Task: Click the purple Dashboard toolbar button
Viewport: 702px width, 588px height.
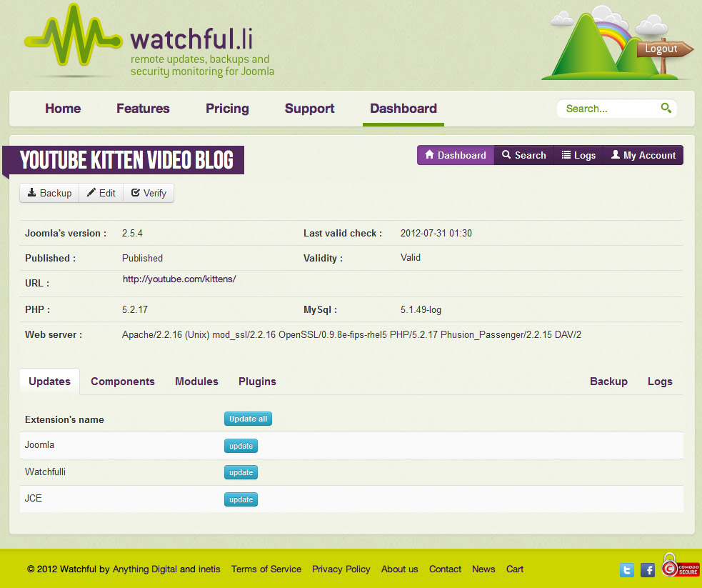Action: (456, 155)
